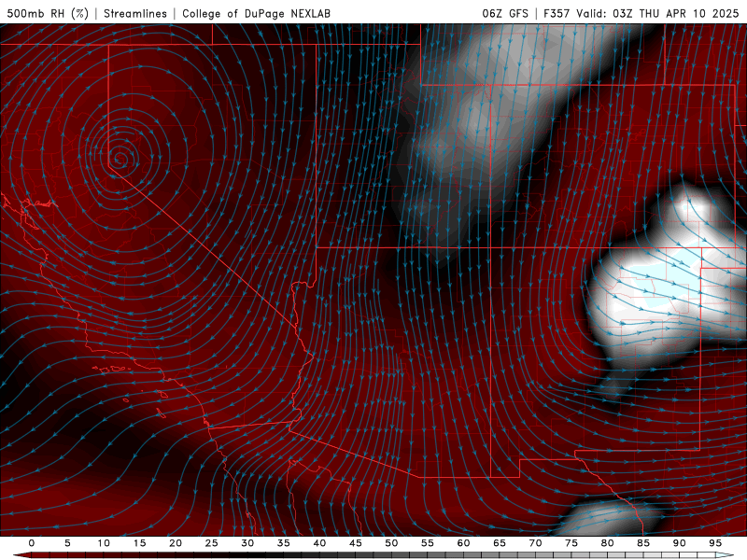Image resolution: width=747 pixels, height=560 pixels.
Task: Click the "F357" forecast hour label
Action: [x=557, y=13]
